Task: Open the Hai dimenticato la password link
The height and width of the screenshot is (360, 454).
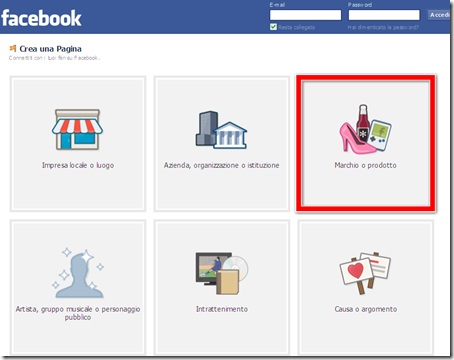Action: (383, 27)
